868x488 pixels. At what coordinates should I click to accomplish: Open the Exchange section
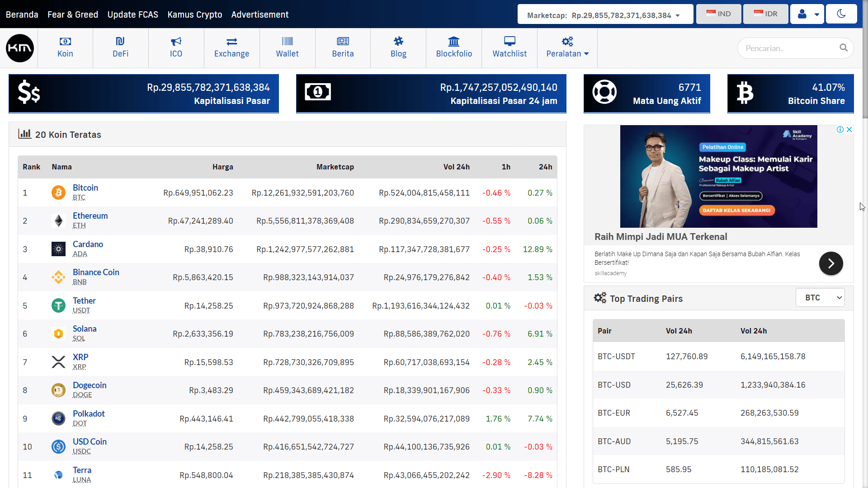(231, 47)
